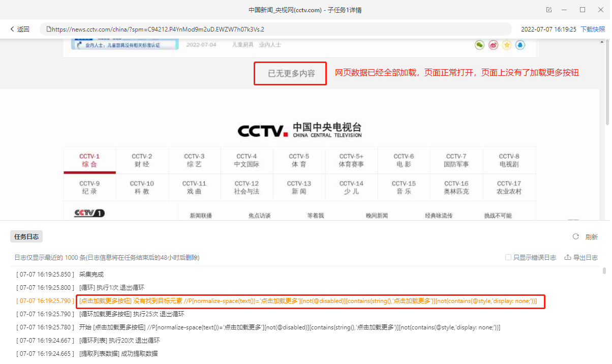This screenshot has height=364, width=612.
Task: Open the 等着我 program link
Action: pos(315,216)
